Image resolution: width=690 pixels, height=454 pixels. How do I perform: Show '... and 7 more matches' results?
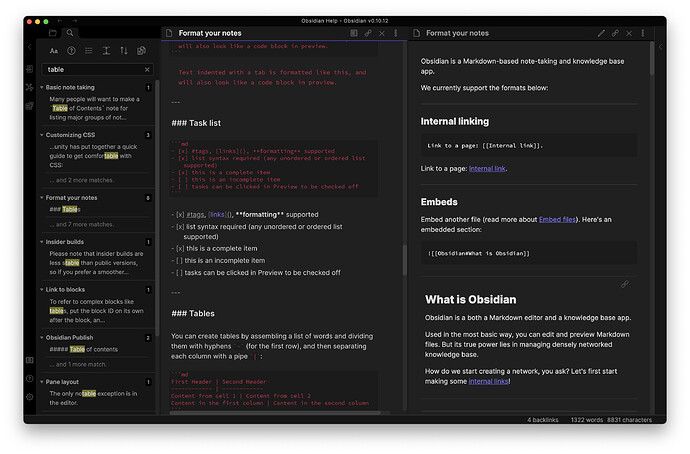[82, 224]
